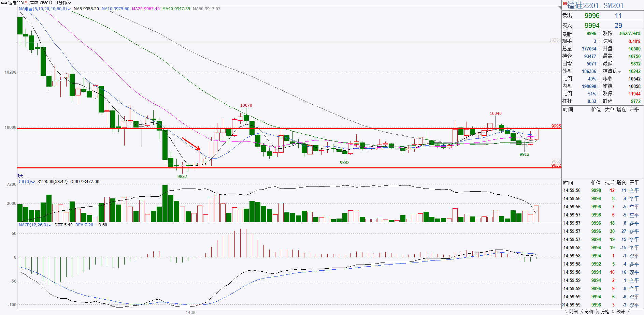This screenshot has height=315, width=644.
Task: Click the OPID 93477.00 label
Action: (85, 182)
